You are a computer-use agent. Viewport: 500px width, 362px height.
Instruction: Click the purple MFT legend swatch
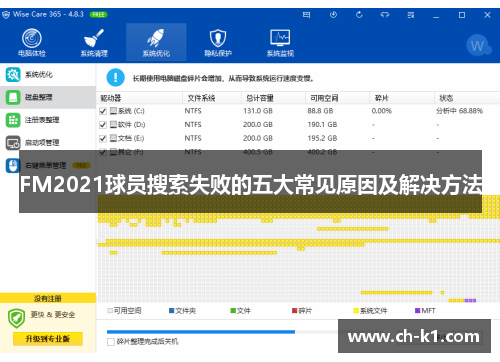coord(417,311)
